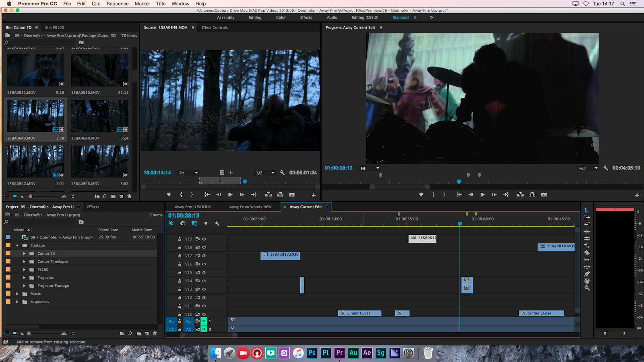Play the Program monitor sequence
The width and height of the screenshot is (644, 362).
[482, 195]
